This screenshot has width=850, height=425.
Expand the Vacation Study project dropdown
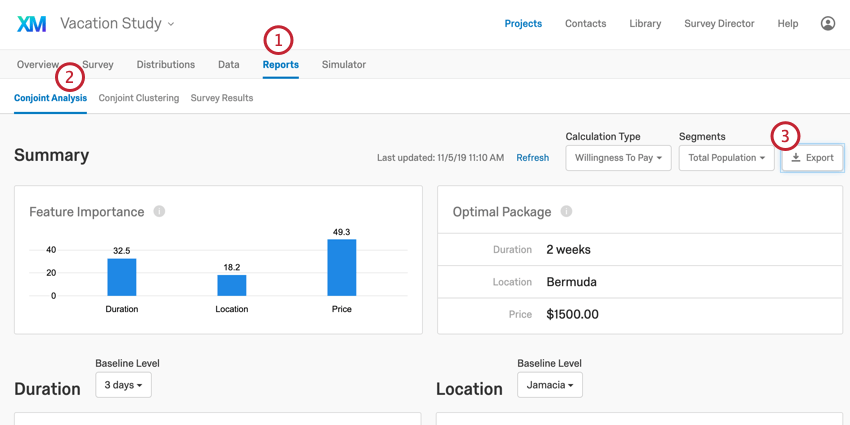click(117, 23)
